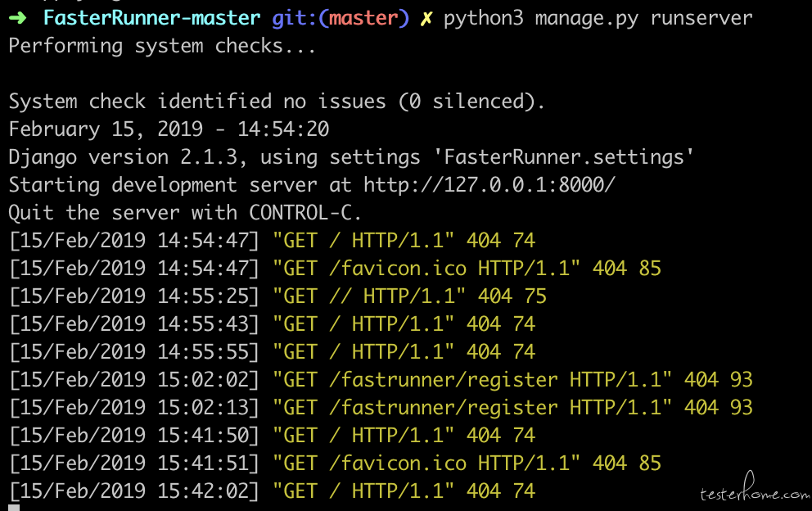Click the GET // HTTP/1.1 404 75 entry

[x=277, y=296]
